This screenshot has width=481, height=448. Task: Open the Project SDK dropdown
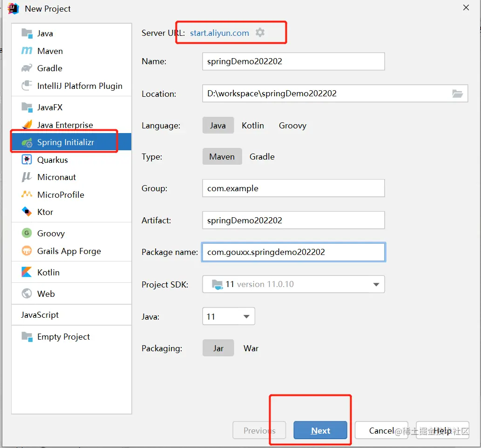point(293,284)
